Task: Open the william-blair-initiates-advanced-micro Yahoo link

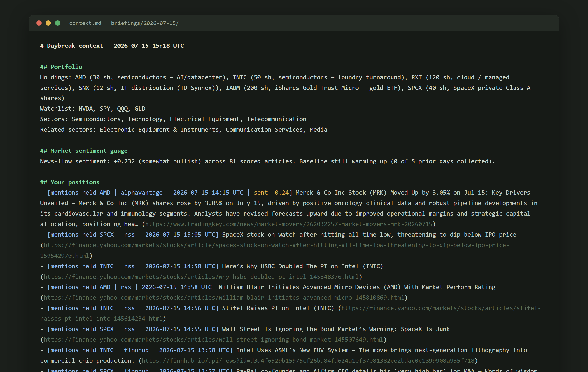Action: pos(224,298)
